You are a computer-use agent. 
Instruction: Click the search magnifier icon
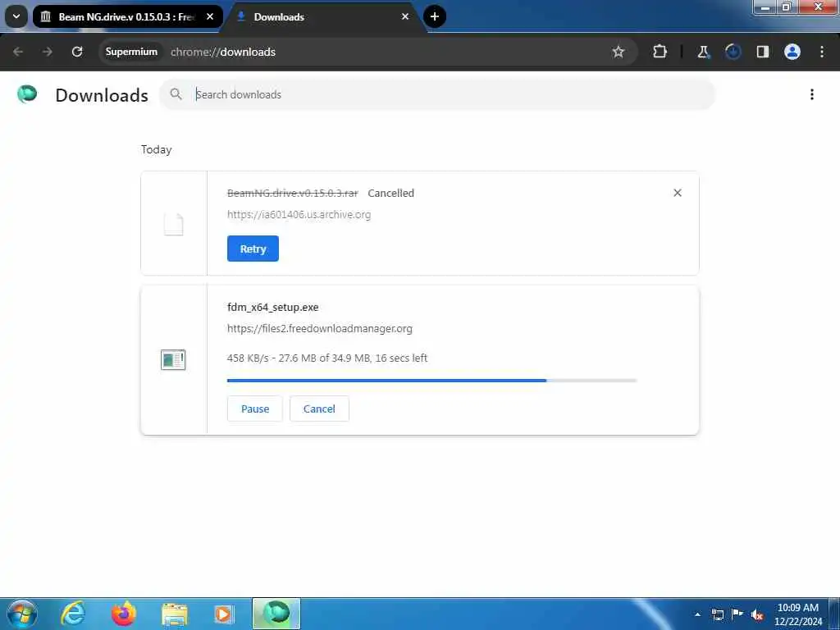(x=176, y=94)
